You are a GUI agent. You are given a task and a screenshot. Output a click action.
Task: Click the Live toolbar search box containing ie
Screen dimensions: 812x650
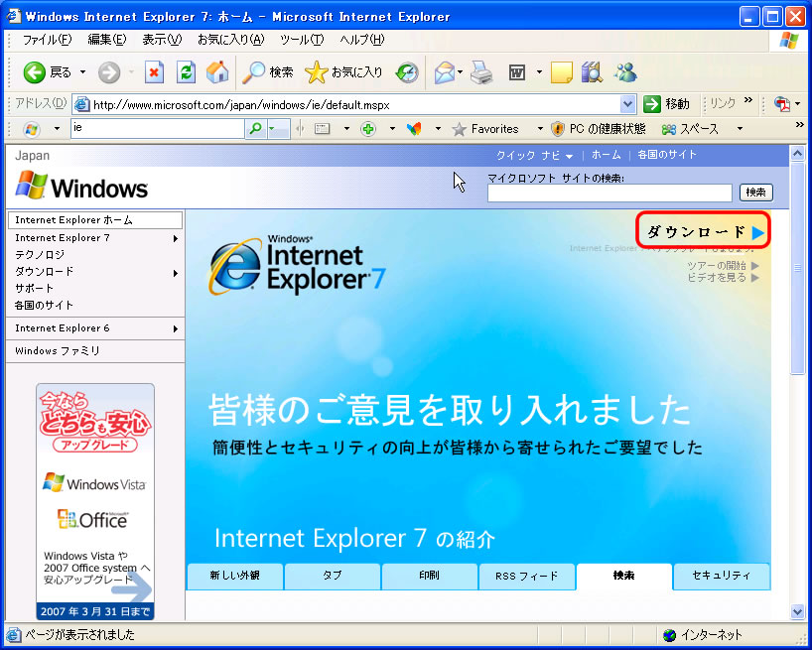click(x=158, y=129)
